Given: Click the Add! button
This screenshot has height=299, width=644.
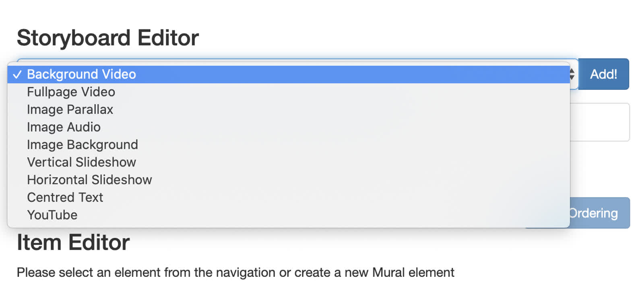Looking at the screenshot, I should [x=603, y=74].
